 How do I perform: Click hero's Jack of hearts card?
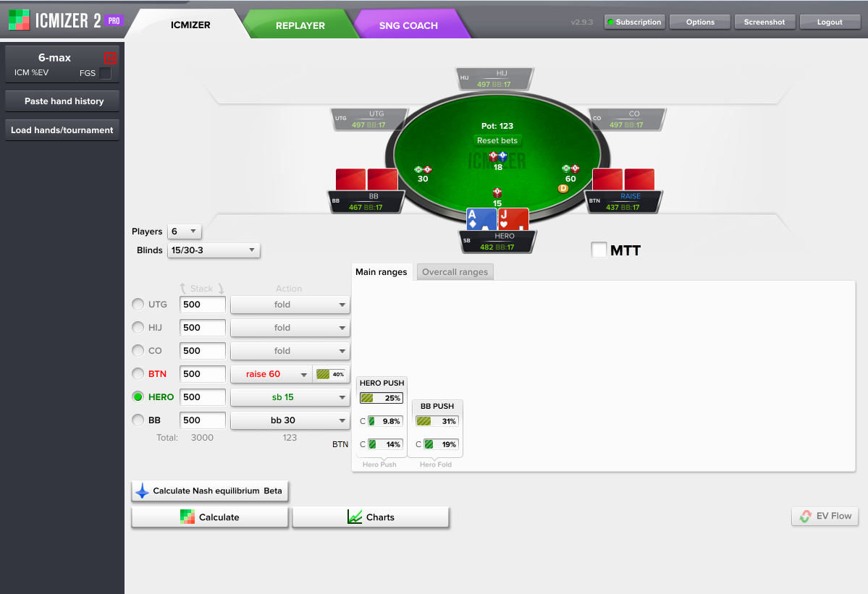[x=514, y=219]
